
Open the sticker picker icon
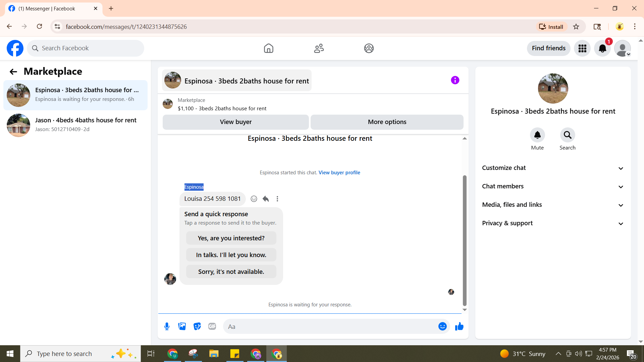pos(197,326)
